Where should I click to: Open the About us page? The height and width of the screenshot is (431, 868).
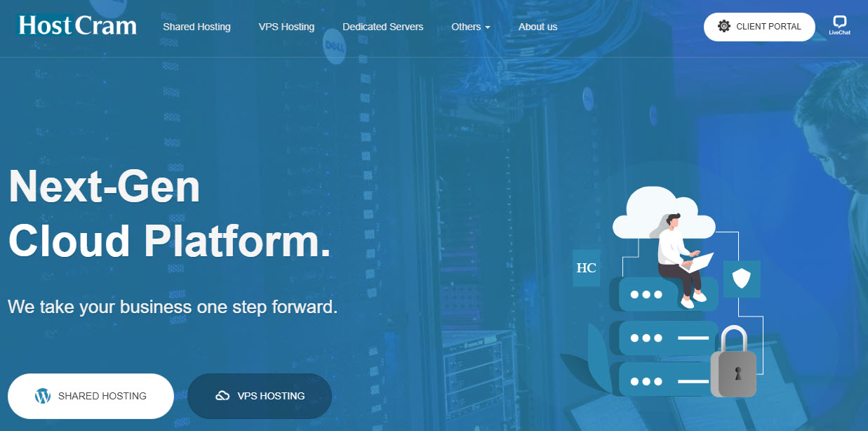(x=538, y=27)
